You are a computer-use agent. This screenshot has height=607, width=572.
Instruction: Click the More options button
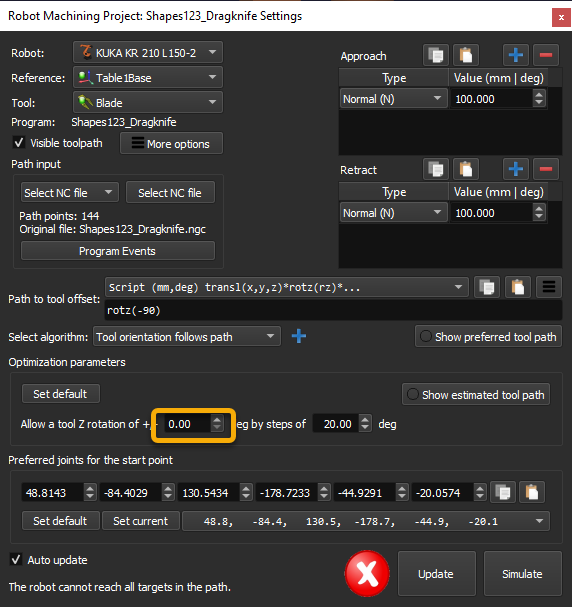[x=171, y=144]
